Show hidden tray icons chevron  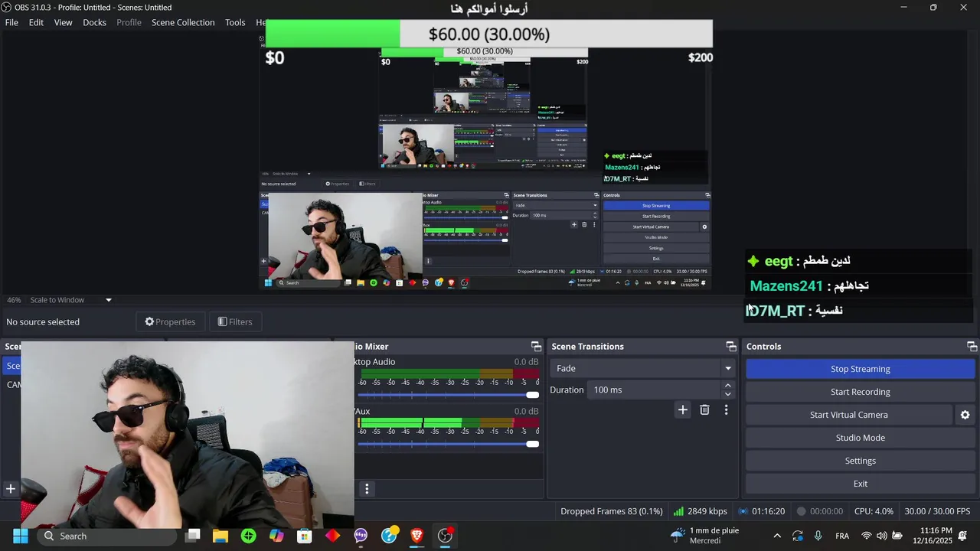tap(777, 536)
